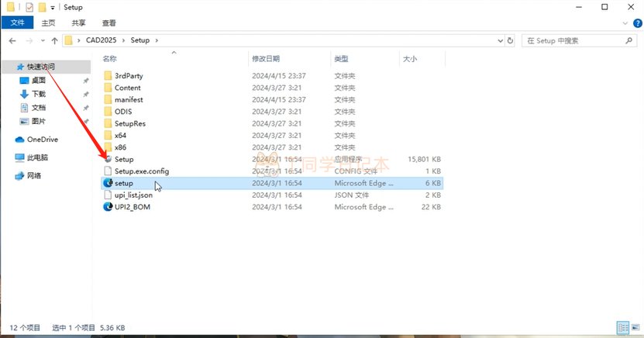Switch to the 查看 ribbon tab

coord(108,23)
